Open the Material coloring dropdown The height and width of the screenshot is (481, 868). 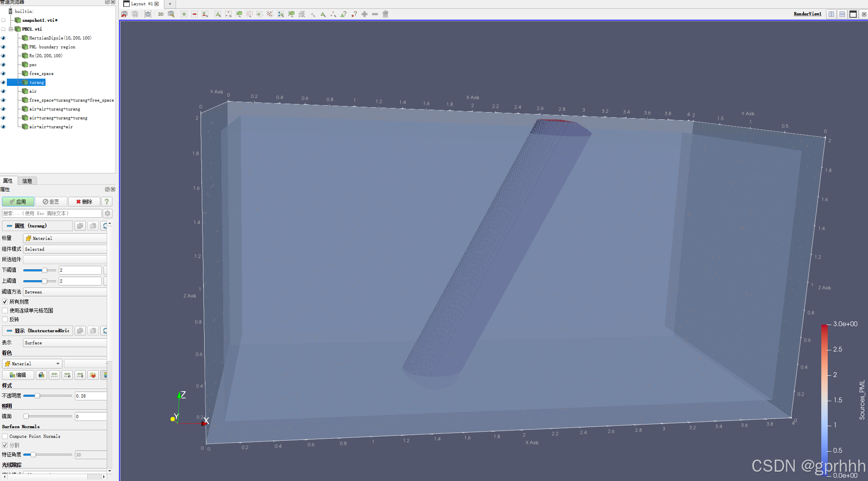coord(32,364)
